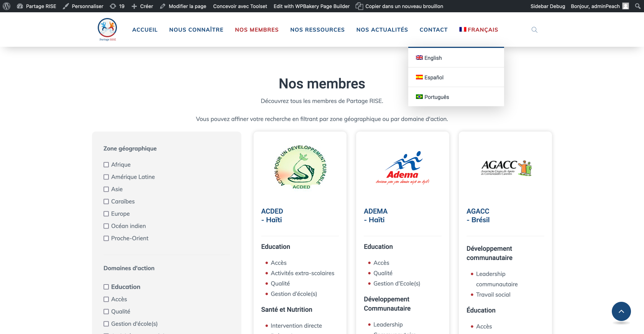The width and height of the screenshot is (644, 334).
Task: Click the AGACC member logo
Action: [506, 168]
